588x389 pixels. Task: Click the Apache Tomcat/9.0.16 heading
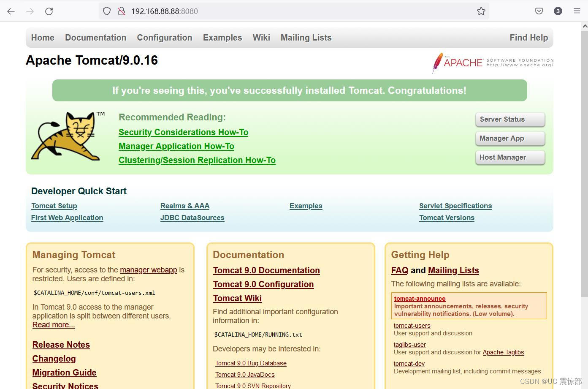pos(92,60)
